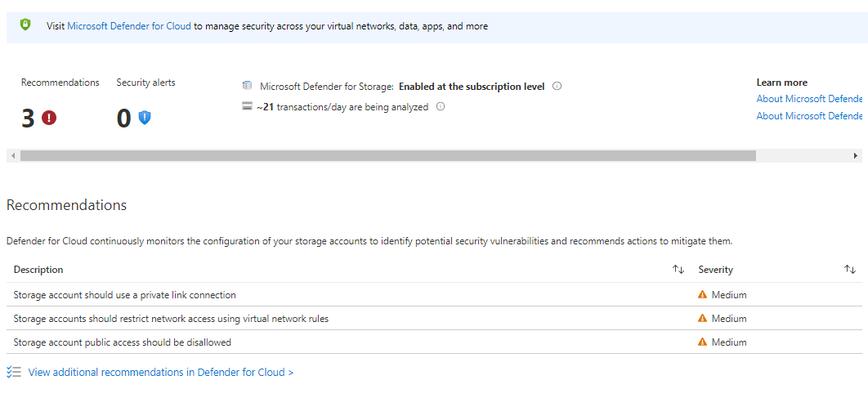Open the first About Microsoft Defender link
Image resolution: width=868 pixels, height=398 pixels.
pyautogui.click(x=808, y=99)
